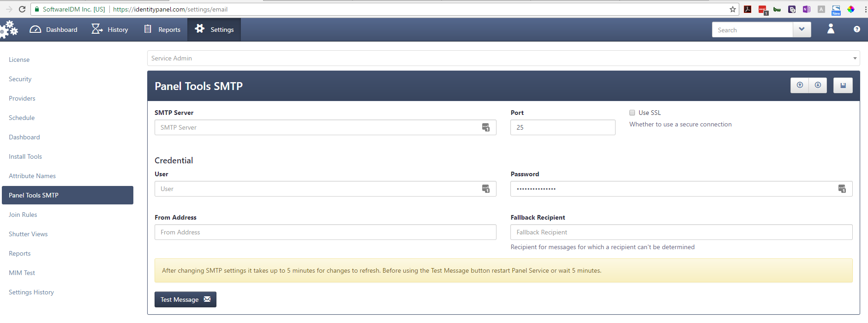Click into the User field
Viewport: 868px width, 323px height.
[325, 189]
